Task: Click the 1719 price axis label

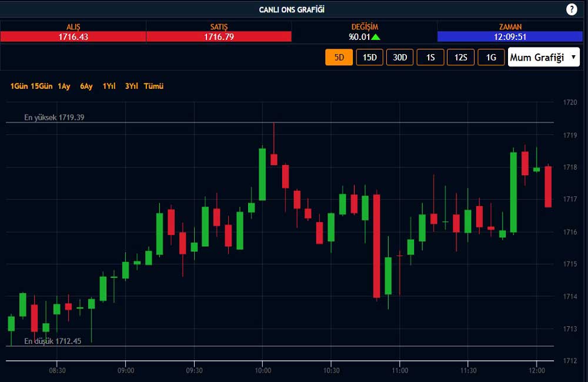Action: 570,135
